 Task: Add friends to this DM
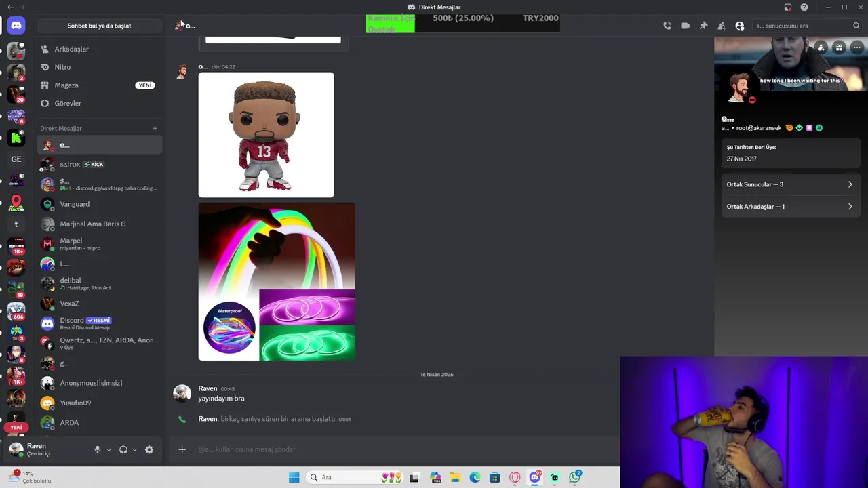click(x=722, y=26)
